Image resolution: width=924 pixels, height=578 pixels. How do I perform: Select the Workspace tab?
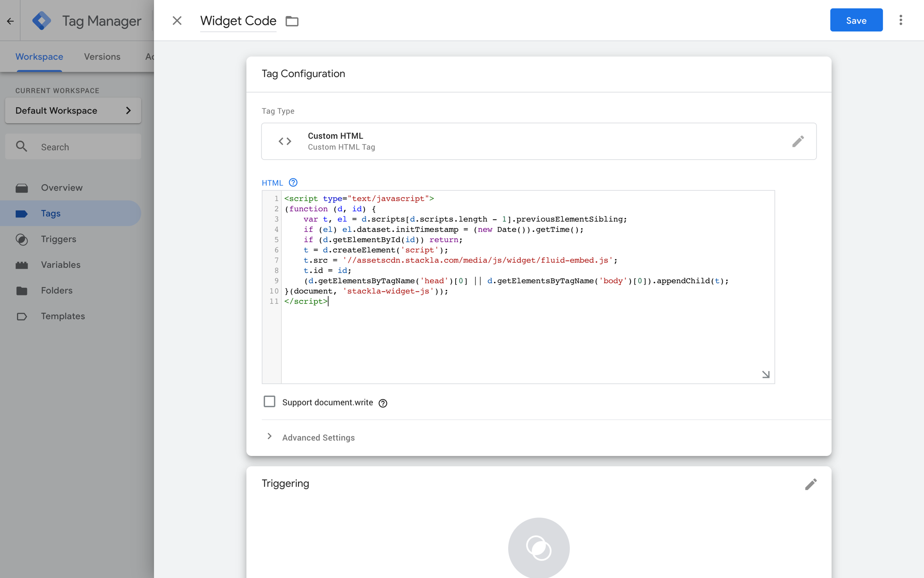click(39, 57)
